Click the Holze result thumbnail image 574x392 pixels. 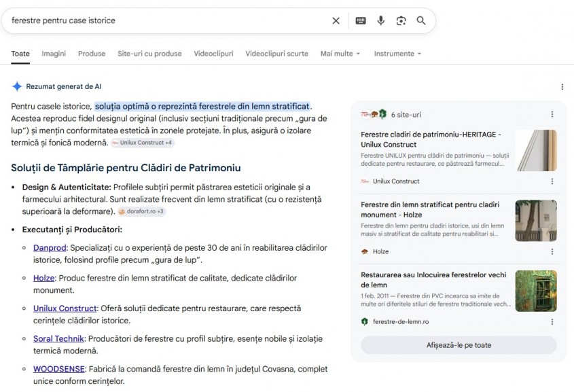coord(536,221)
